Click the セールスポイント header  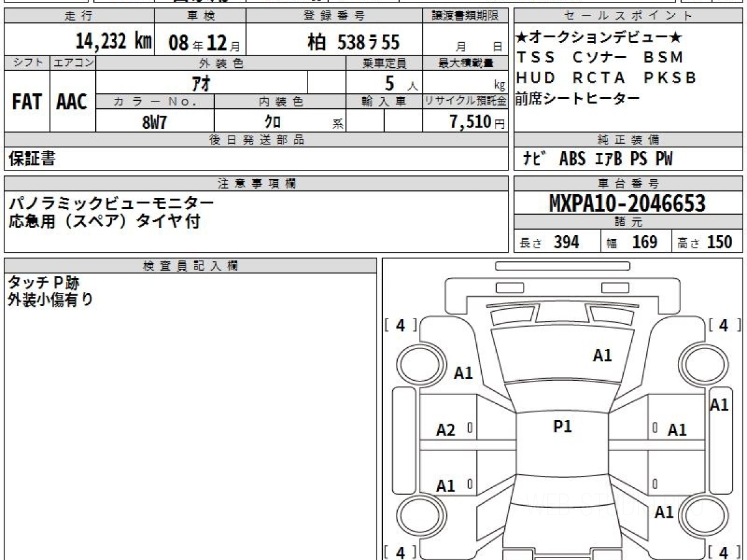628,16
